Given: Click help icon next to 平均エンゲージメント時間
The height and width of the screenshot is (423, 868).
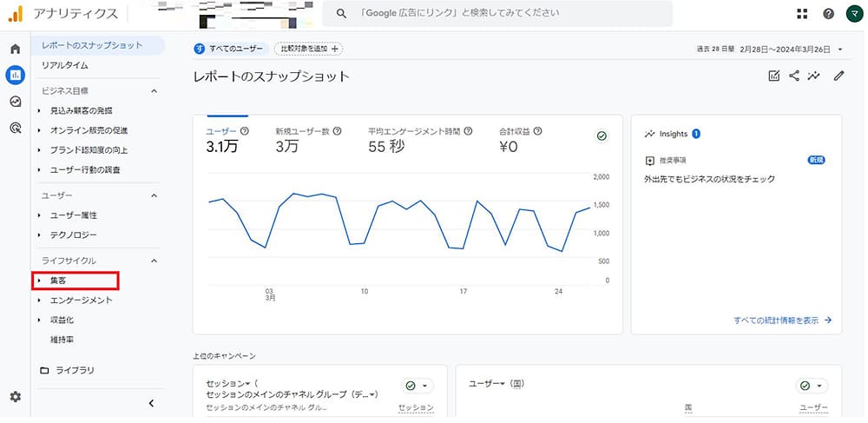Looking at the screenshot, I should (469, 131).
